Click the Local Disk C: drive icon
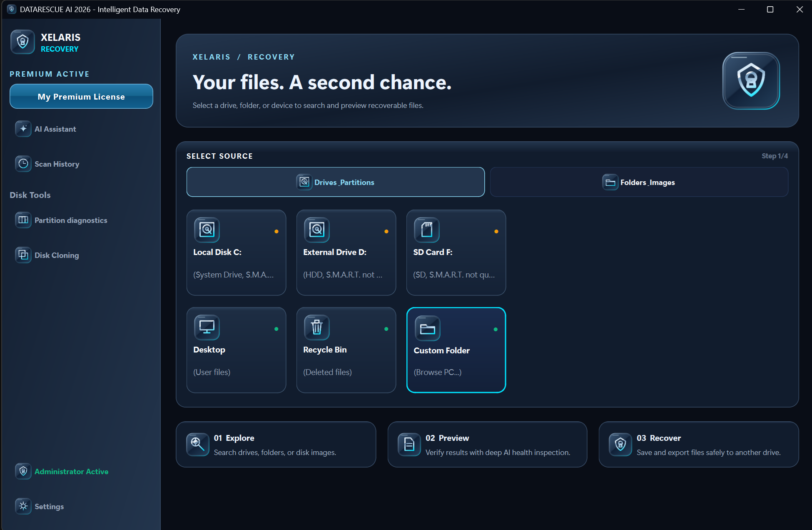812x530 pixels. click(x=207, y=230)
